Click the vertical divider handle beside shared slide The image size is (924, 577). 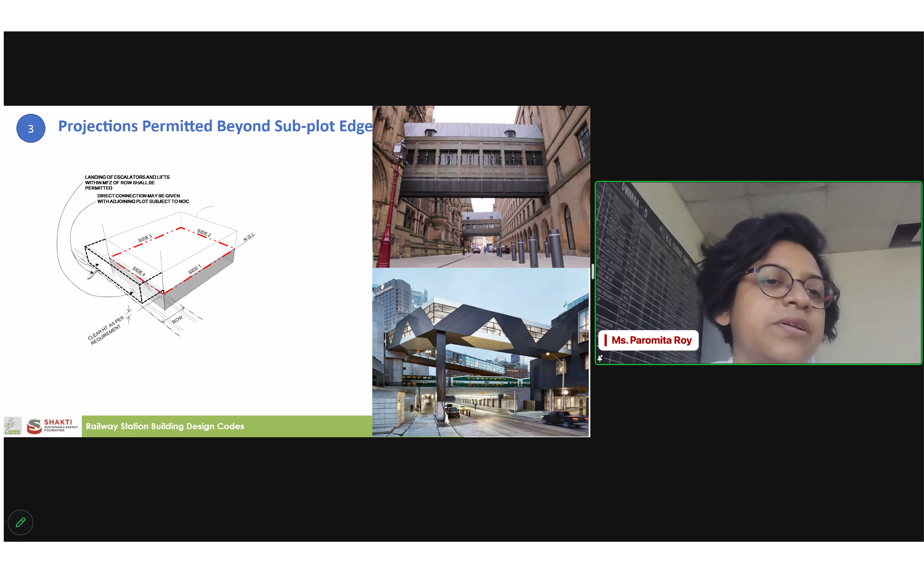pyautogui.click(x=592, y=272)
